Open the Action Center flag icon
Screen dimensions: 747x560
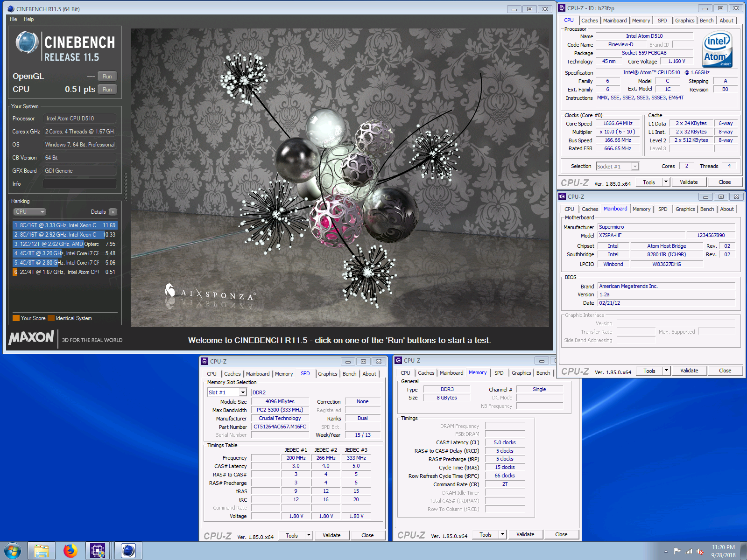point(677,551)
